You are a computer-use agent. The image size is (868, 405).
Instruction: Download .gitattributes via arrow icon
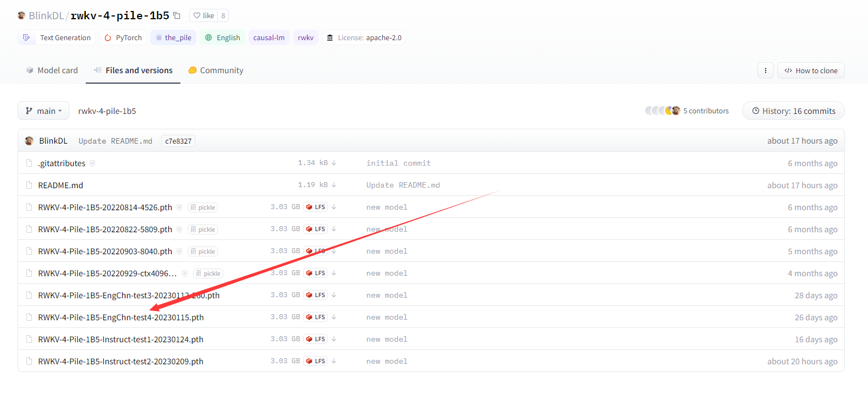(334, 163)
